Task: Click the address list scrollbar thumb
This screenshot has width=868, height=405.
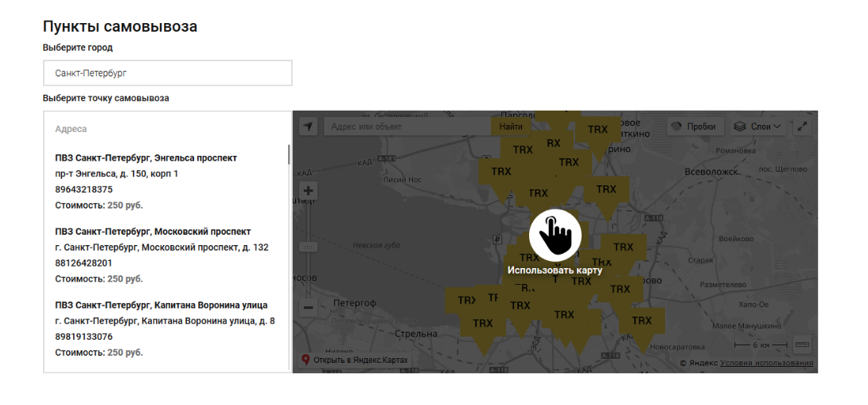Action: (x=289, y=154)
